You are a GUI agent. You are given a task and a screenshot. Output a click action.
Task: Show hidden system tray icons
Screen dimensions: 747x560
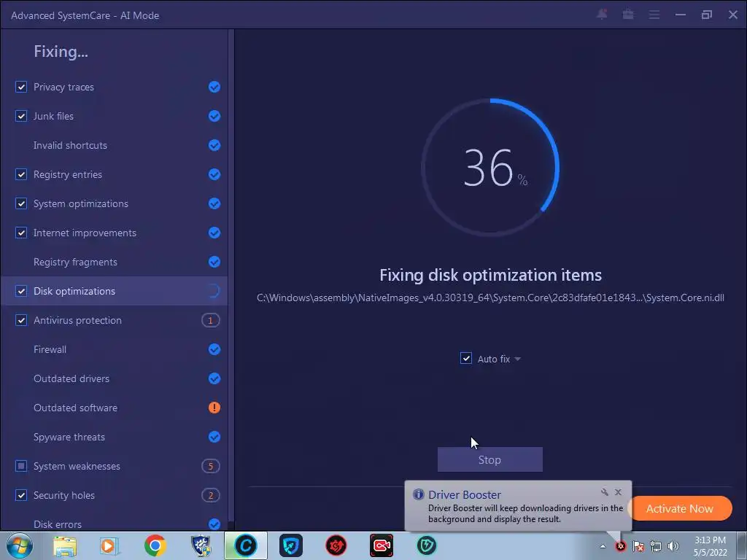pos(603,546)
